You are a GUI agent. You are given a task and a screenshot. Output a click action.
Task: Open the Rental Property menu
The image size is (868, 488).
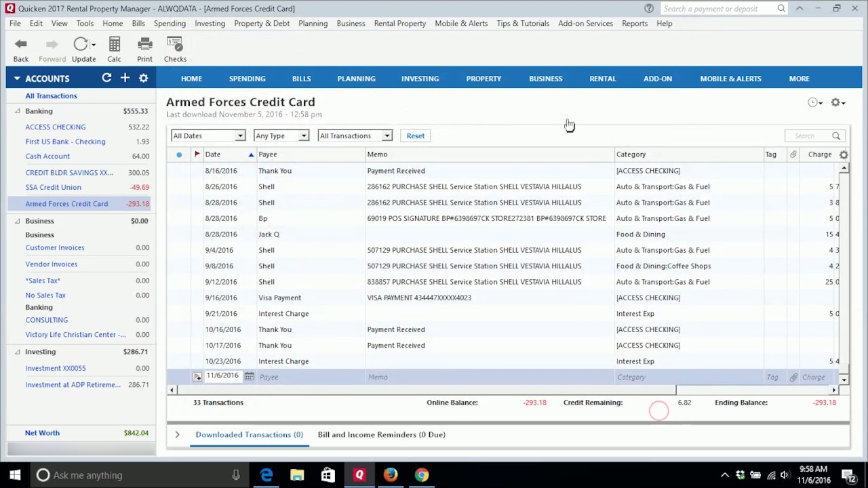400,23
